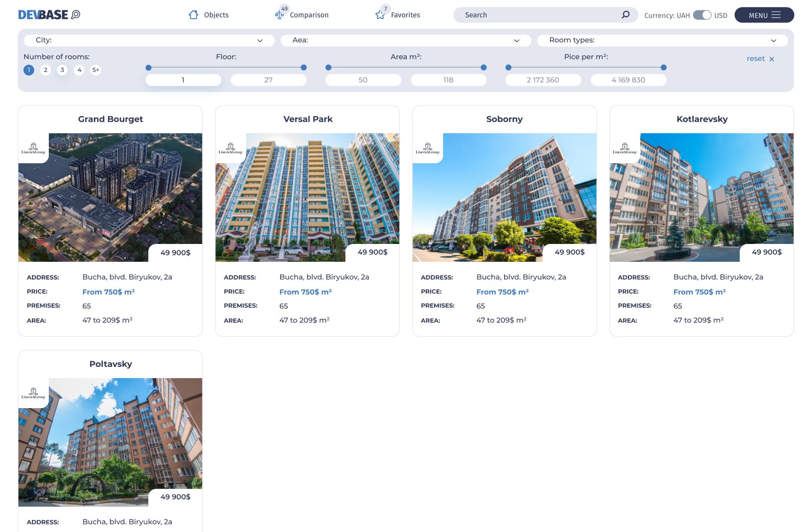
Task: Click 'From 750$ m²' on Versal Park
Action: (x=306, y=292)
